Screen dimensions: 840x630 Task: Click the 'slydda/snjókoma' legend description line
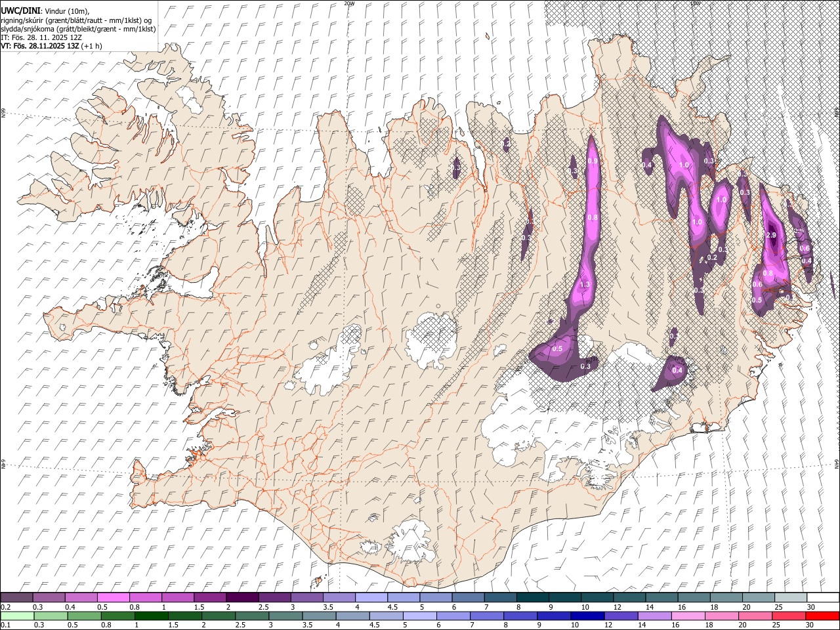click(78, 29)
